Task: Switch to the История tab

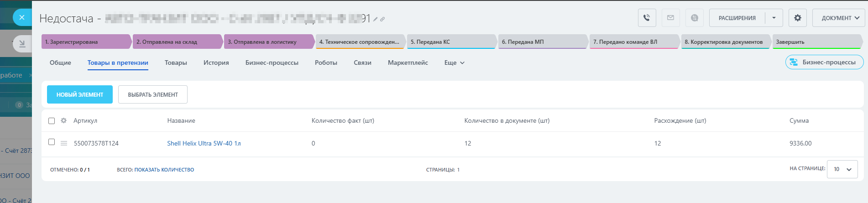Action: (216, 63)
